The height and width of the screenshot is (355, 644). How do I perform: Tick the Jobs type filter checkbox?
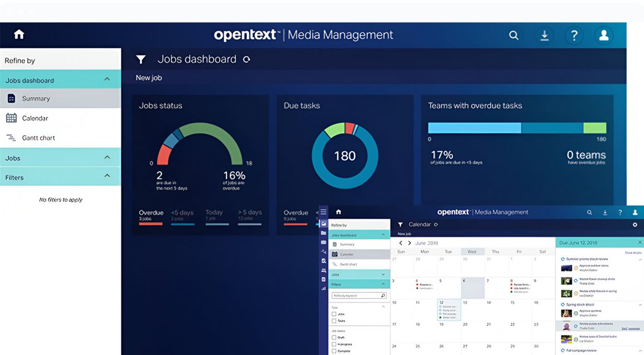(334, 314)
